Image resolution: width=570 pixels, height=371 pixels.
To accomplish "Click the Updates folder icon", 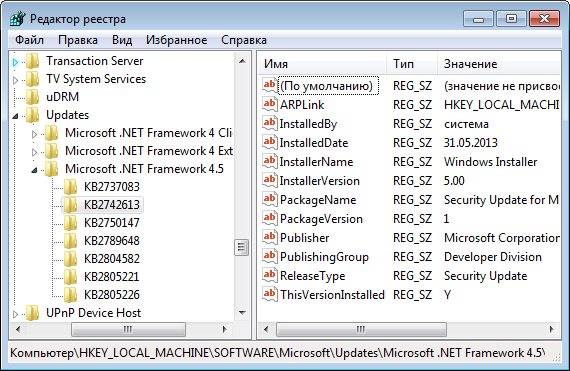I will click(33, 115).
